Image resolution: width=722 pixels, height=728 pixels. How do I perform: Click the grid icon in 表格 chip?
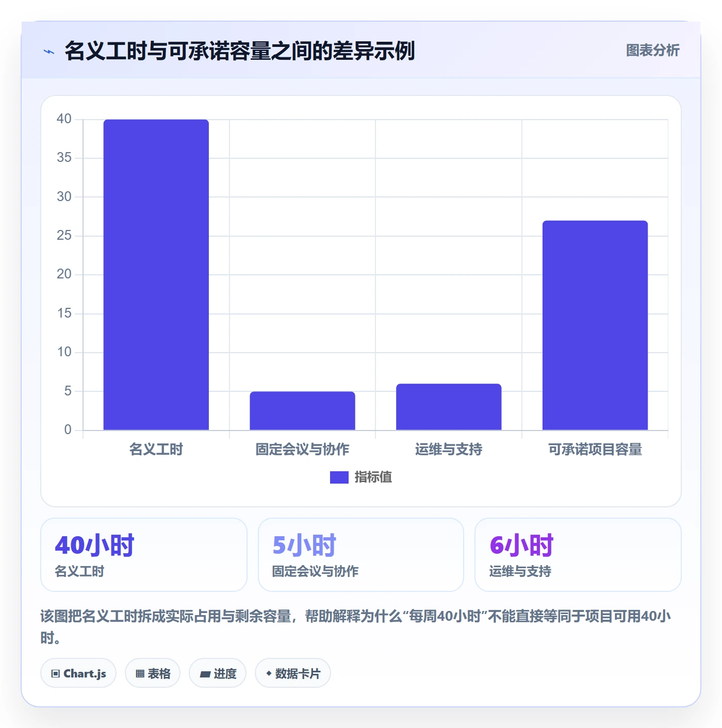140,674
